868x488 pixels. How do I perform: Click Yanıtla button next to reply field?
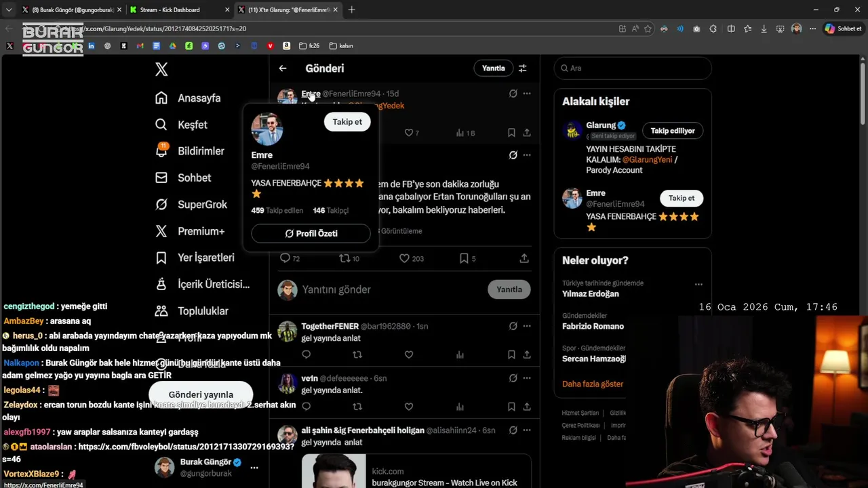tap(509, 289)
